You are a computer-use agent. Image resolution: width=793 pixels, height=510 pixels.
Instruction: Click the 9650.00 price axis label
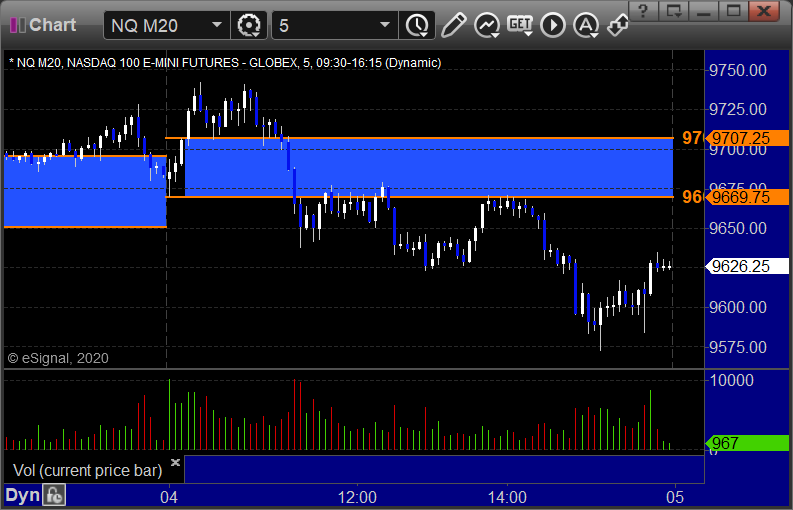click(738, 228)
